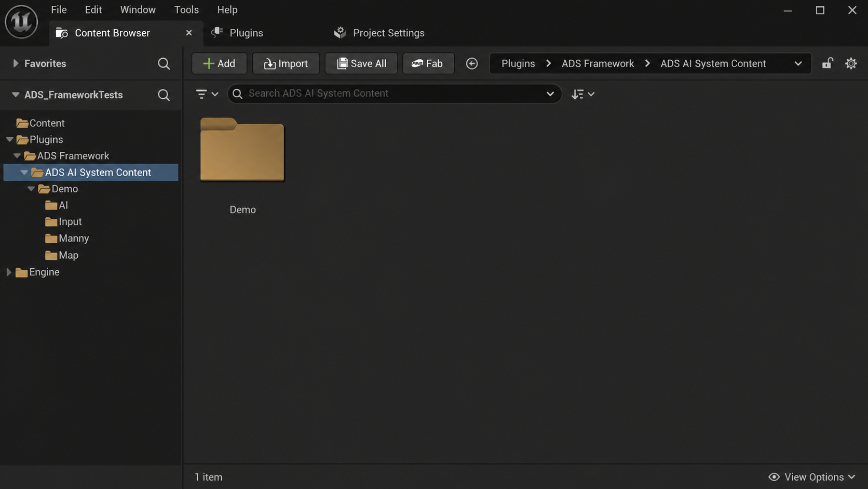The image size is (868, 489).
Task: Expand the Favorites section
Action: pyautogui.click(x=16, y=63)
